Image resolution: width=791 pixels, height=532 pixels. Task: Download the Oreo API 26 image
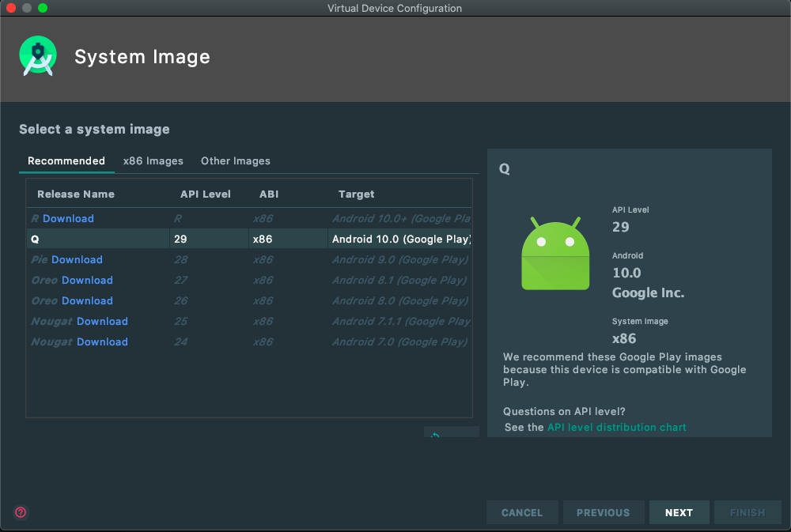pyautogui.click(x=87, y=300)
